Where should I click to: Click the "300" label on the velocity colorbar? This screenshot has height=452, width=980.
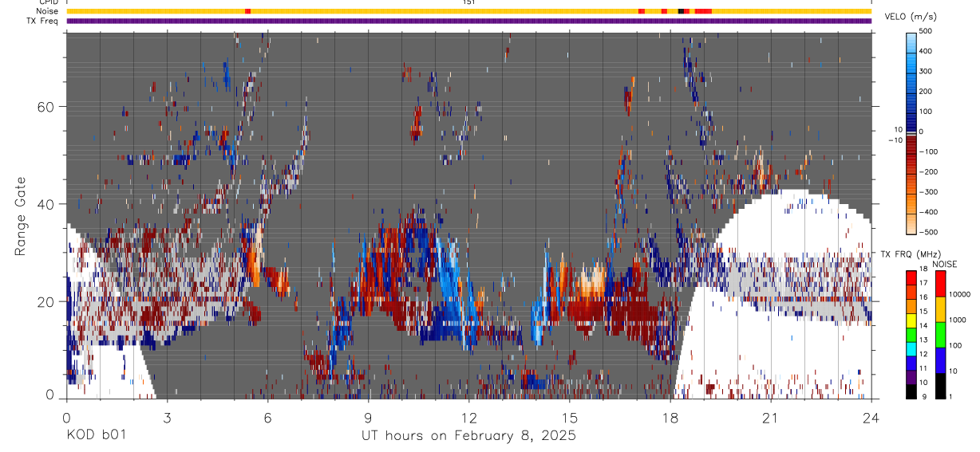(x=926, y=71)
